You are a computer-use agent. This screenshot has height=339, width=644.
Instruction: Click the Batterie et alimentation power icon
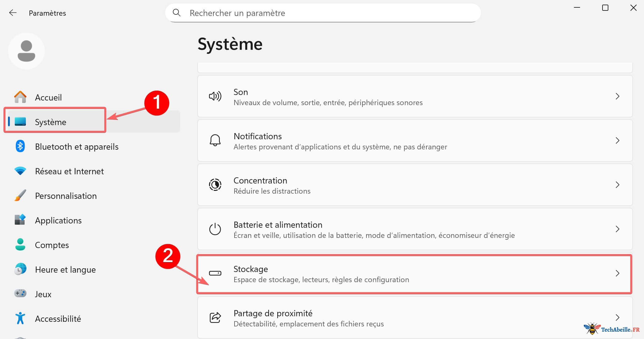[215, 229]
